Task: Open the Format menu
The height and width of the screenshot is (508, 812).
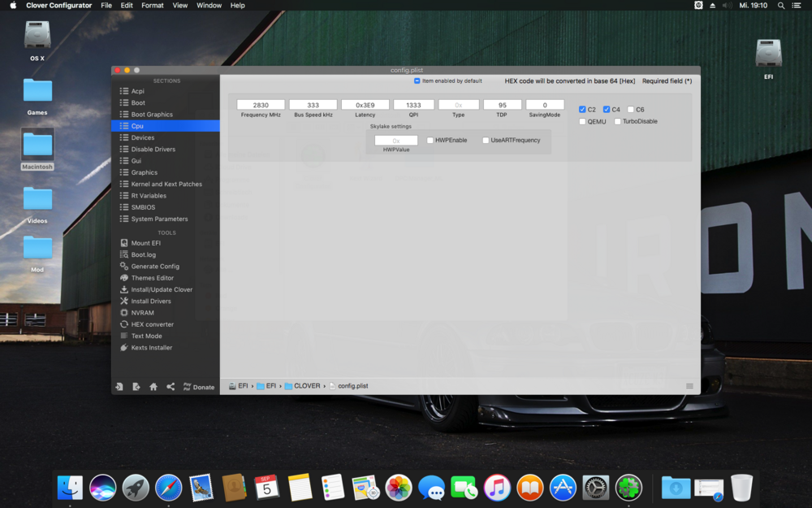Action: tap(152, 6)
